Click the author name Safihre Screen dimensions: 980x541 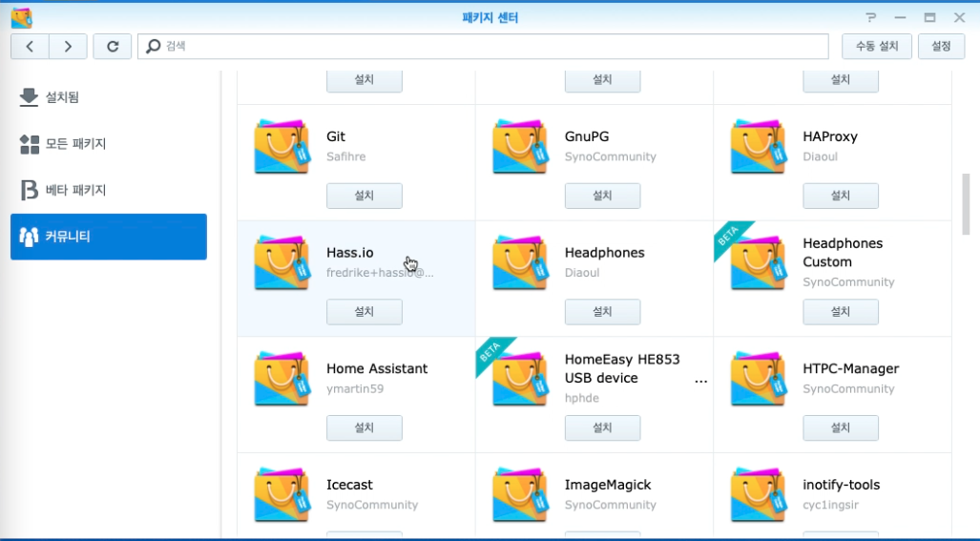tap(345, 156)
